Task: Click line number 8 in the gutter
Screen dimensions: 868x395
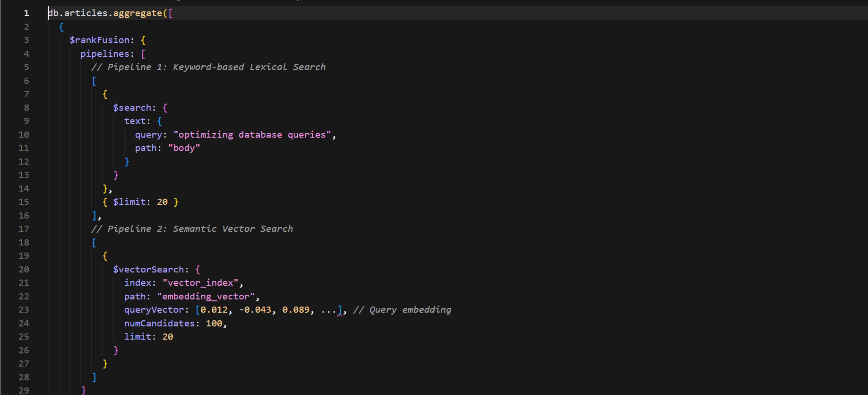Action: pyautogui.click(x=26, y=108)
